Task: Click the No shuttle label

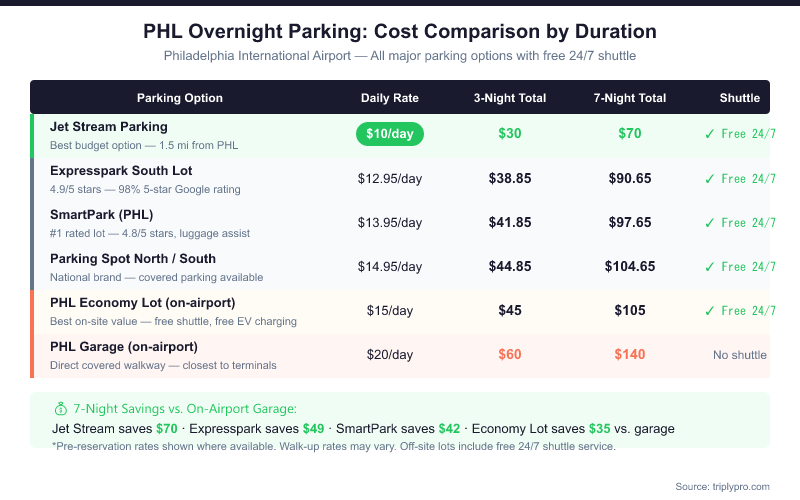Action: [x=740, y=355]
